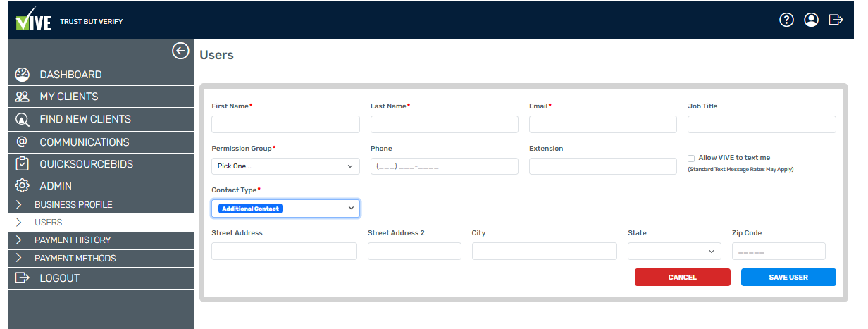Focus the First Name field
The image size is (868, 329).
pos(285,125)
